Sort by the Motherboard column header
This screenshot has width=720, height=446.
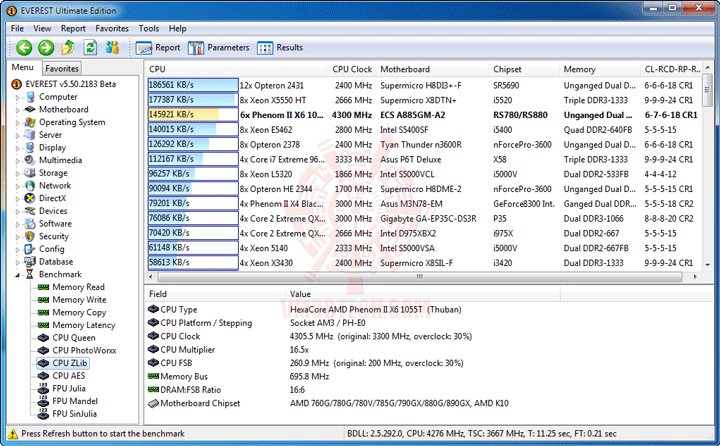(x=432, y=69)
